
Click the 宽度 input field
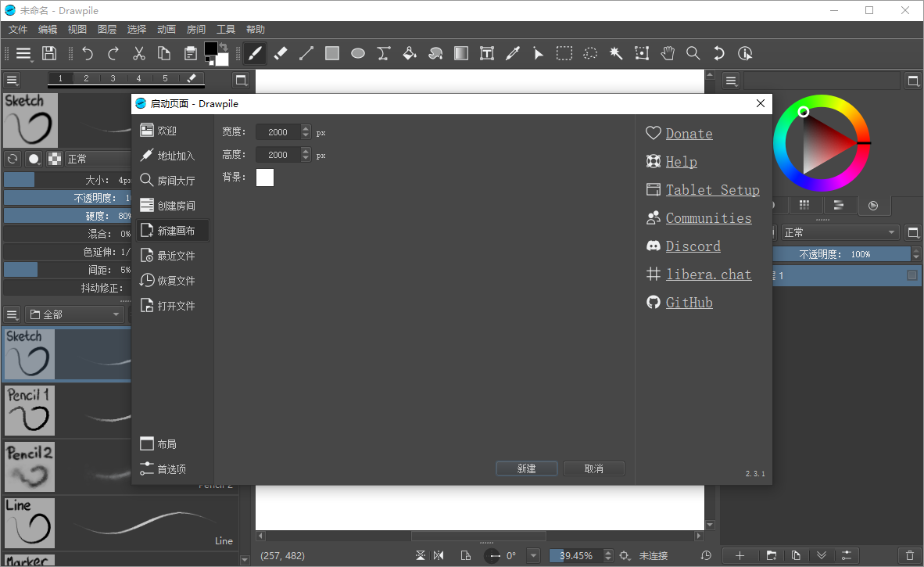pyautogui.click(x=278, y=132)
